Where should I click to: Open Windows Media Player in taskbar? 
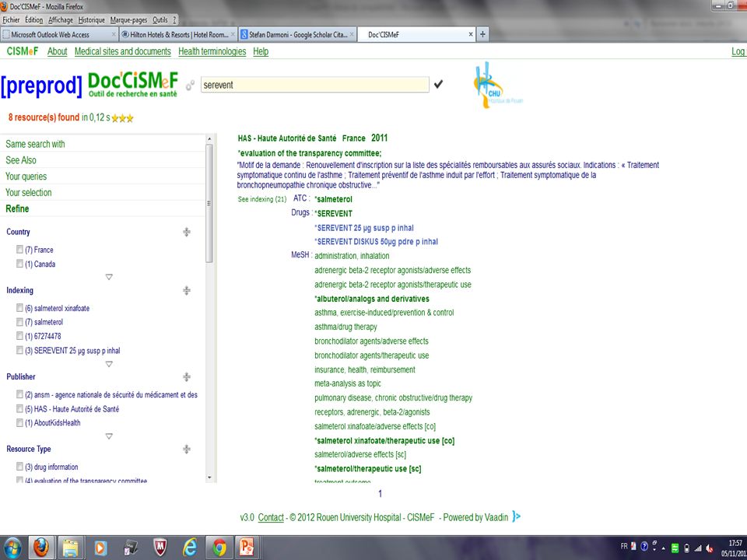coord(100,548)
